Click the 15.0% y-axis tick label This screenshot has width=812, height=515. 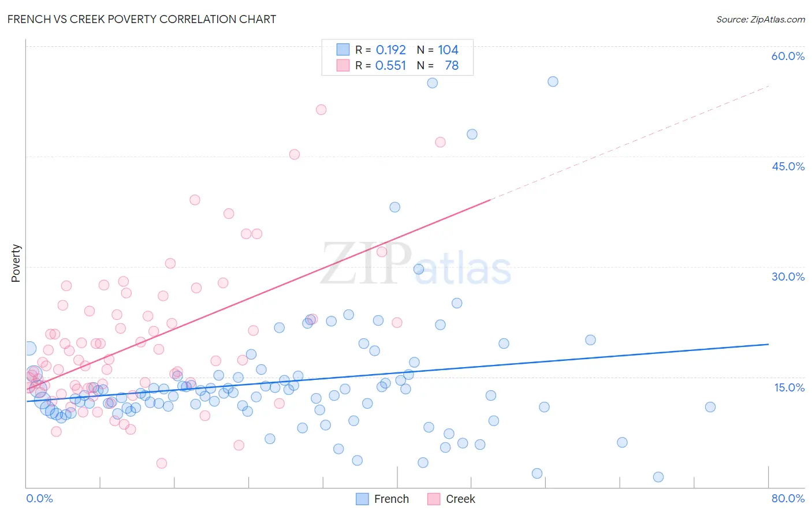(789, 387)
